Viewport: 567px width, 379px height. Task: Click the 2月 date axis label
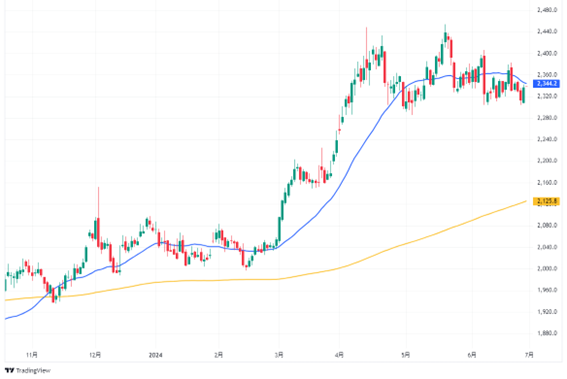[218, 355]
